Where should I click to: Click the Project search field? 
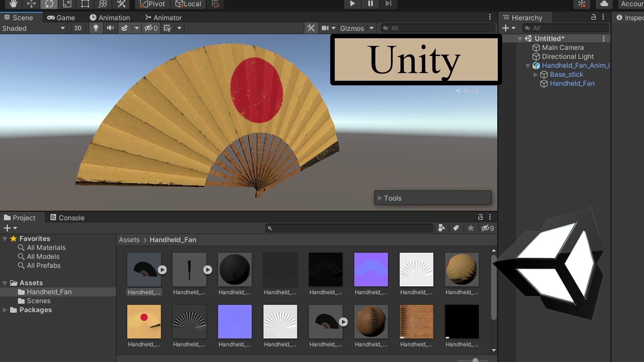pos(349,228)
